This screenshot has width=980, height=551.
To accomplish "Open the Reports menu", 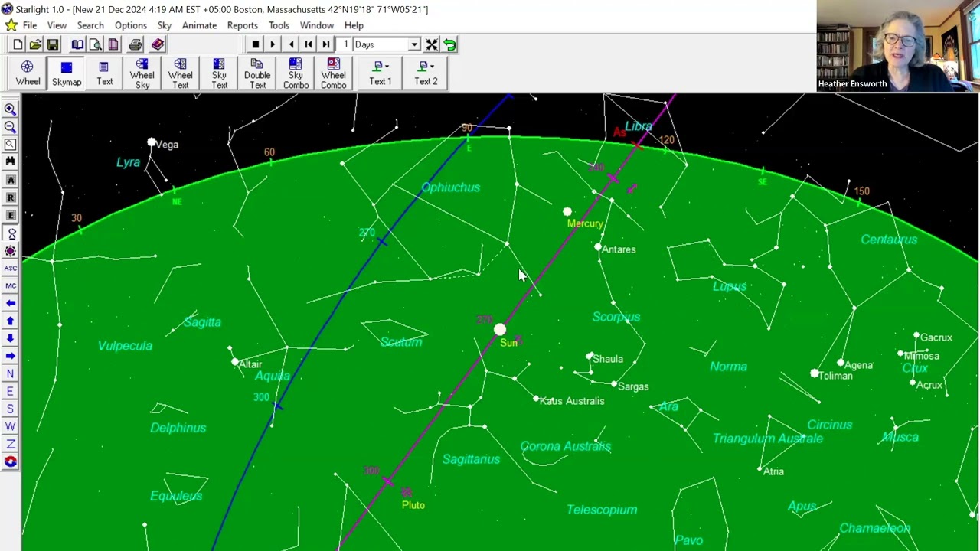I will [x=243, y=25].
